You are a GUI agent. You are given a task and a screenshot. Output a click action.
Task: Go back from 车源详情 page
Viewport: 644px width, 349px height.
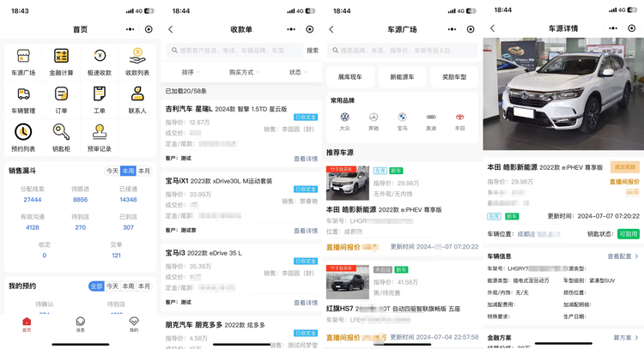pyautogui.click(x=493, y=28)
